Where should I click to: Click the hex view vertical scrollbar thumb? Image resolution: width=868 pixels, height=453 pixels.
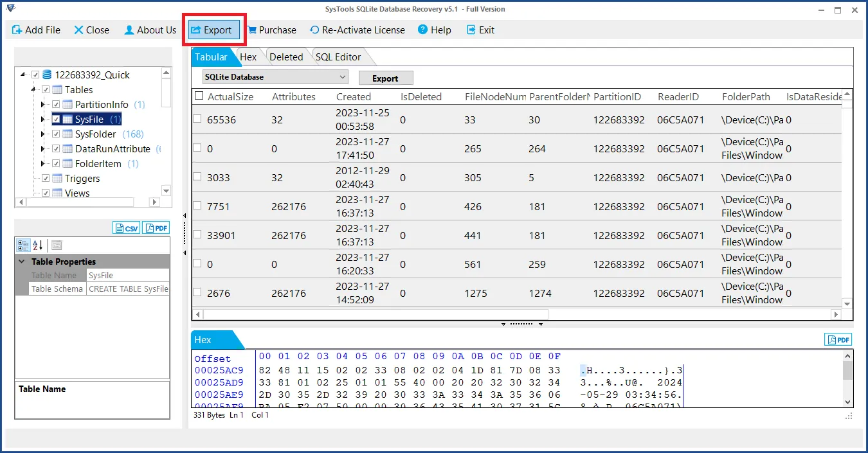click(x=847, y=370)
